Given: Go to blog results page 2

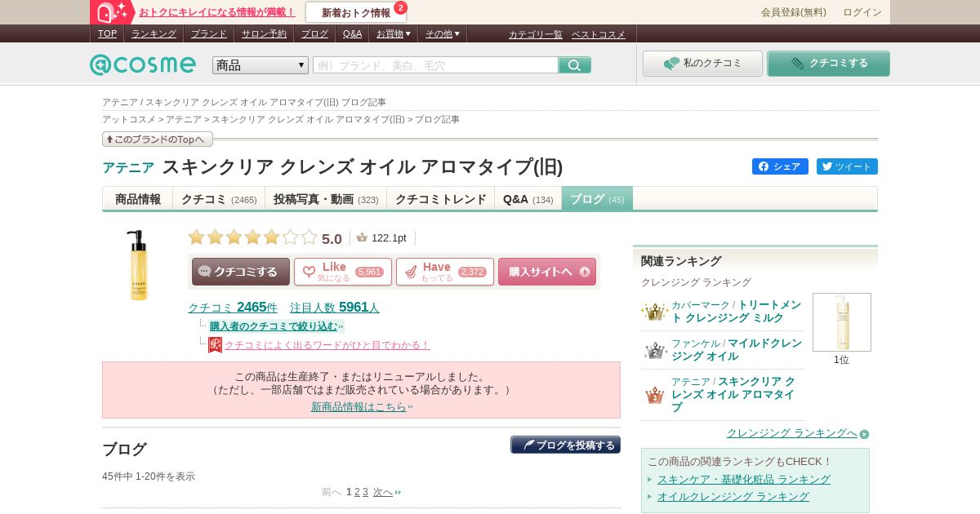Looking at the screenshot, I should (x=357, y=492).
